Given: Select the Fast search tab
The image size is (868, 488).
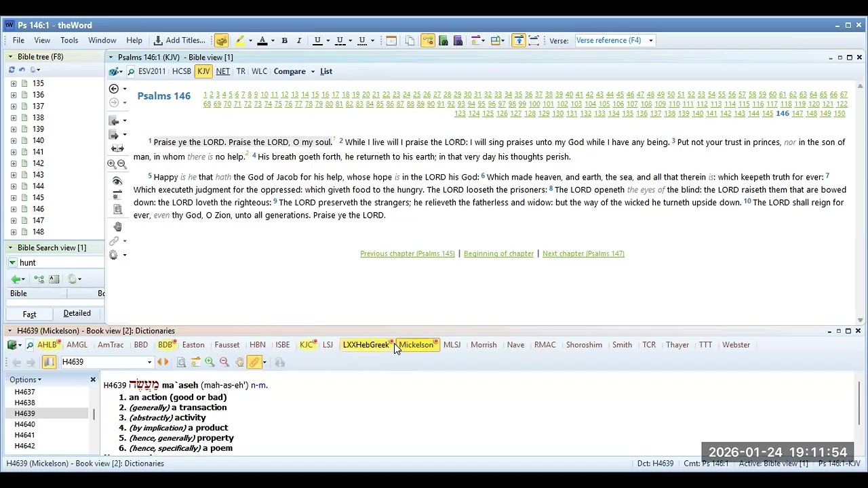Looking at the screenshot, I should pyautogui.click(x=29, y=314).
